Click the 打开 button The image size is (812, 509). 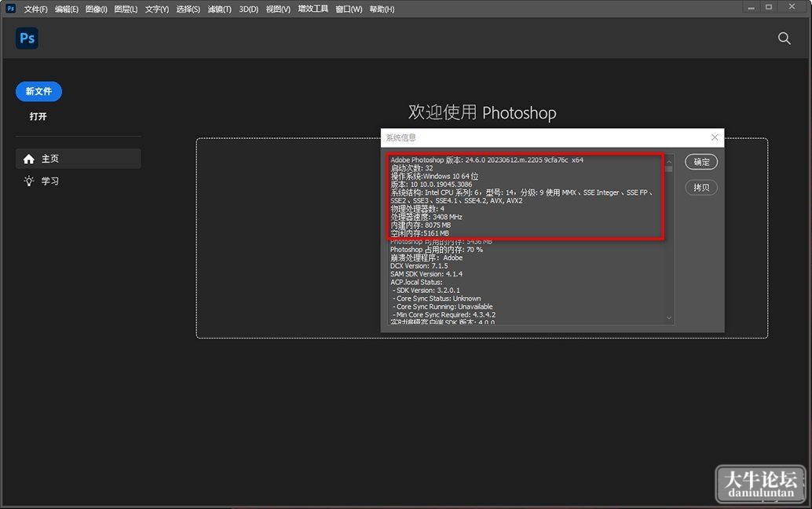38,116
